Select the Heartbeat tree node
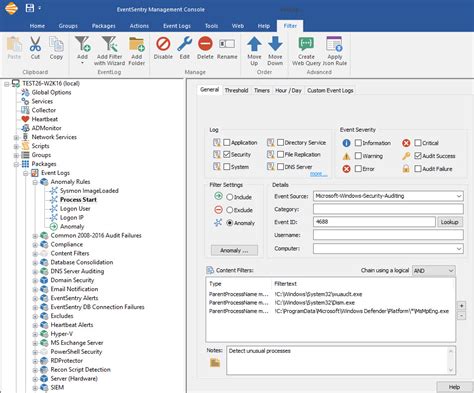 click(45, 119)
